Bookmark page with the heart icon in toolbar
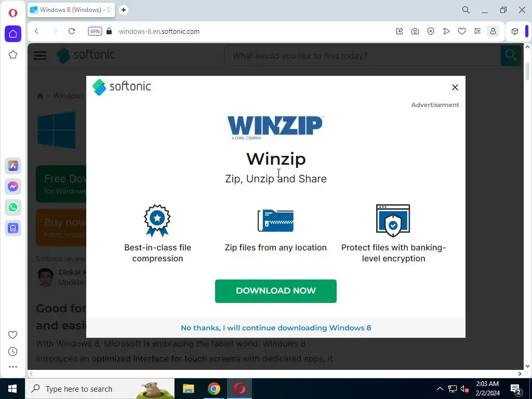 462,31
